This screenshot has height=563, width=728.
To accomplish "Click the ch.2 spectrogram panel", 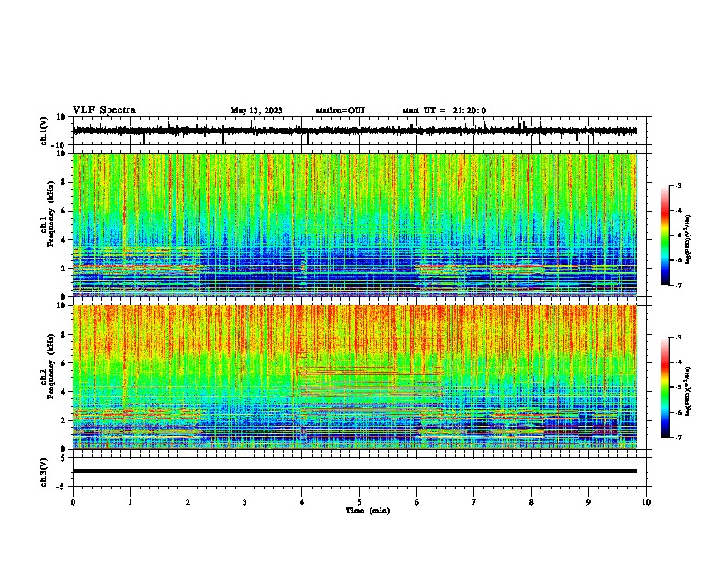I will tap(359, 377).
